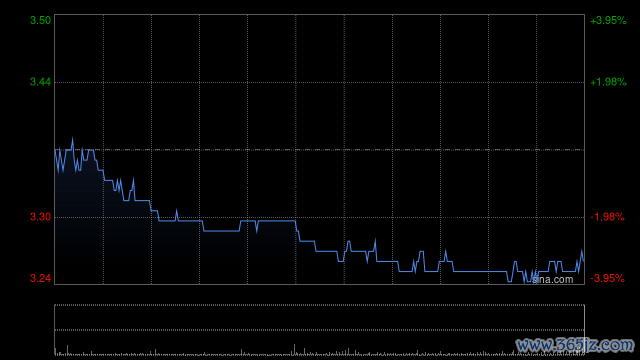This screenshot has width=640, height=360.
Task: Click the +3.95% percentage label
Action: [608, 20]
